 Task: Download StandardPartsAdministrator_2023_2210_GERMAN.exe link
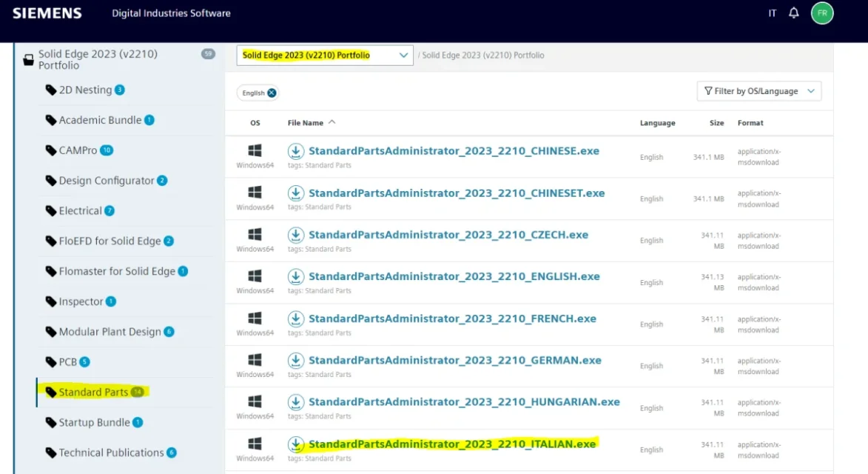pos(455,361)
